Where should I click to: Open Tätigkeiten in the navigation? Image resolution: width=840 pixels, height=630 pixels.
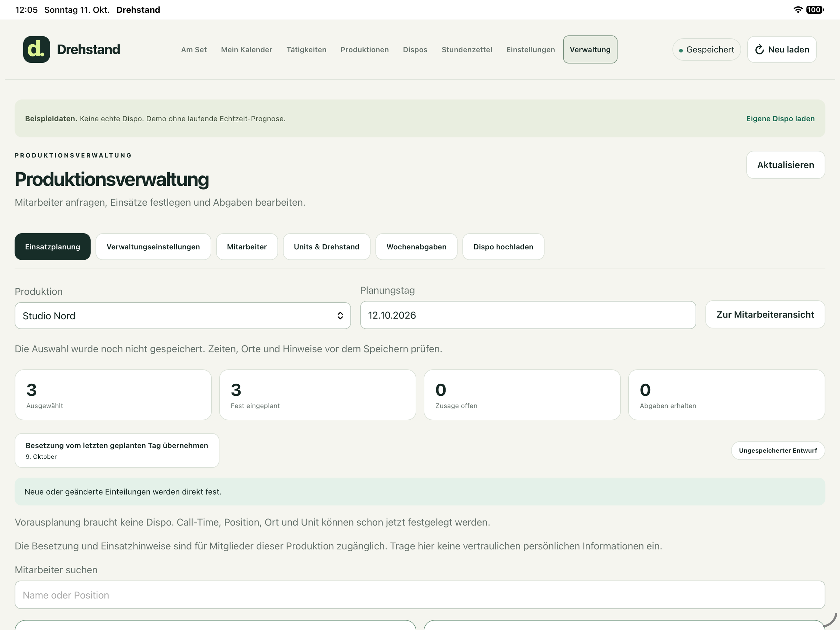coord(306,49)
